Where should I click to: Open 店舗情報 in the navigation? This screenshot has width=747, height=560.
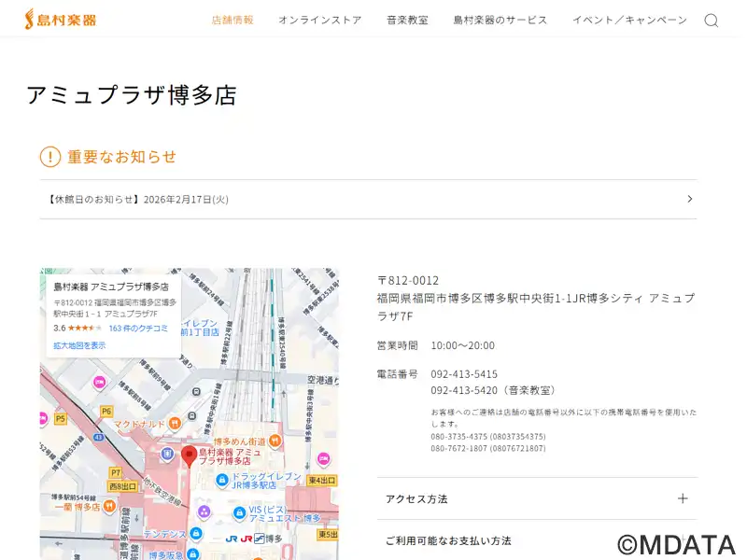click(x=233, y=20)
